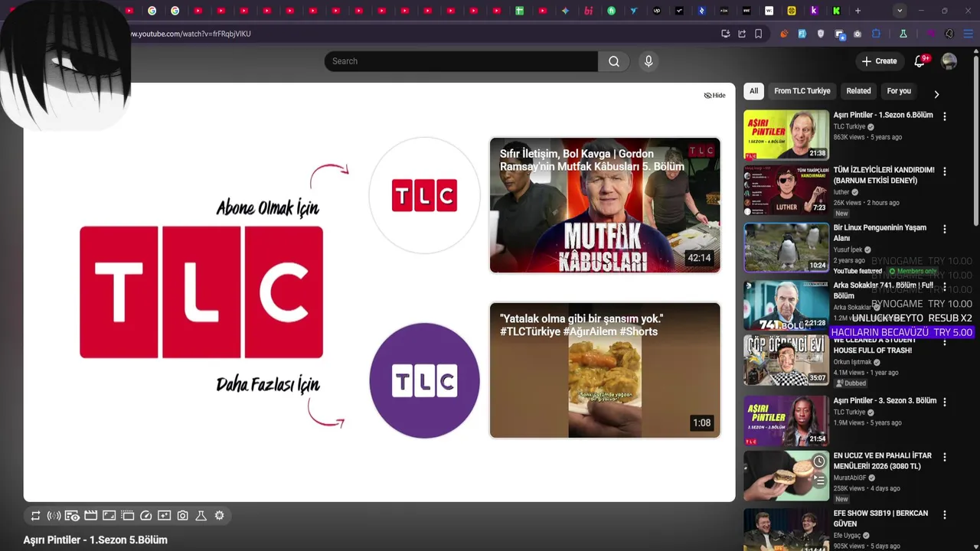Viewport: 980px width, 551px height.
Task: Select the For you filter chip
Action: [x=899, y=91]
